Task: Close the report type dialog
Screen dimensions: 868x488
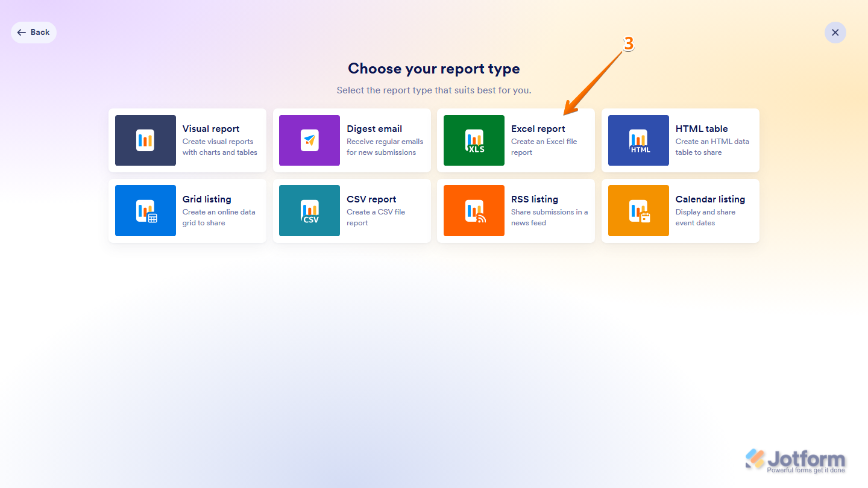Action: coord(835,33)
